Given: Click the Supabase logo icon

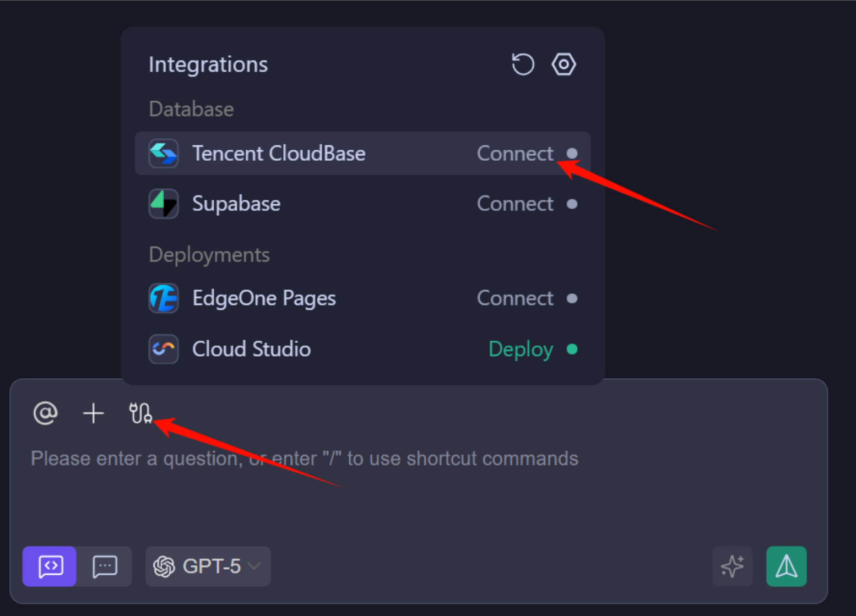Looking at the screenshot, I should click(x=164, y=204).
